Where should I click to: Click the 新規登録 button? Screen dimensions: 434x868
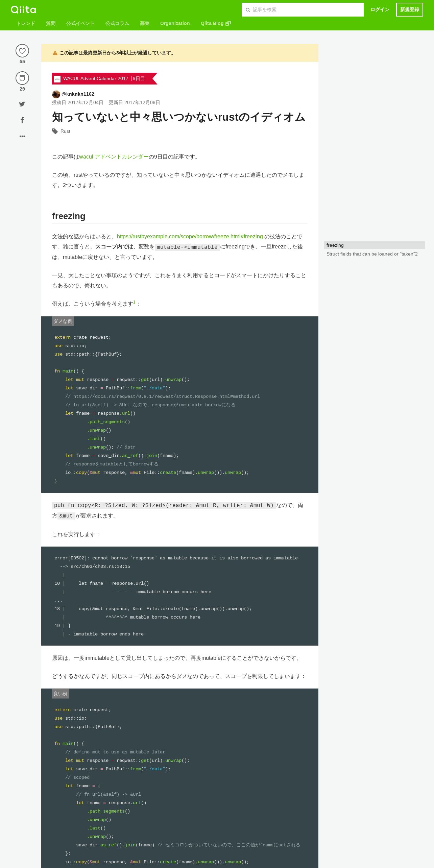pyautogui.click(x=410, y=9)
